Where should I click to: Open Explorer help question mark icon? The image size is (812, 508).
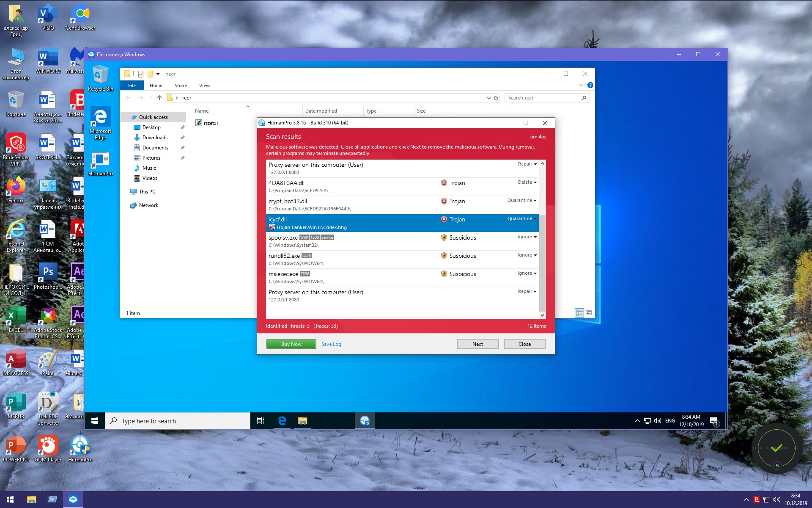pyautogui.click(x=590, y=86)
